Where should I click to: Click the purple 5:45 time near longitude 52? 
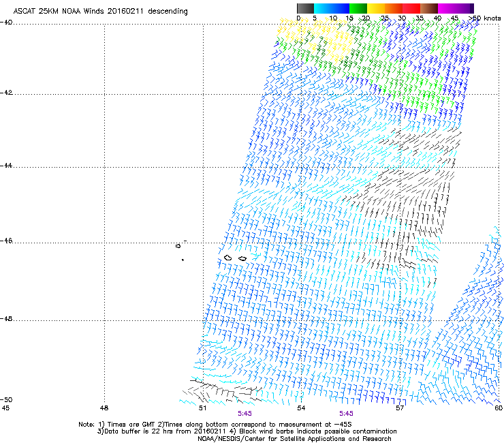click(x=245, y=414)
